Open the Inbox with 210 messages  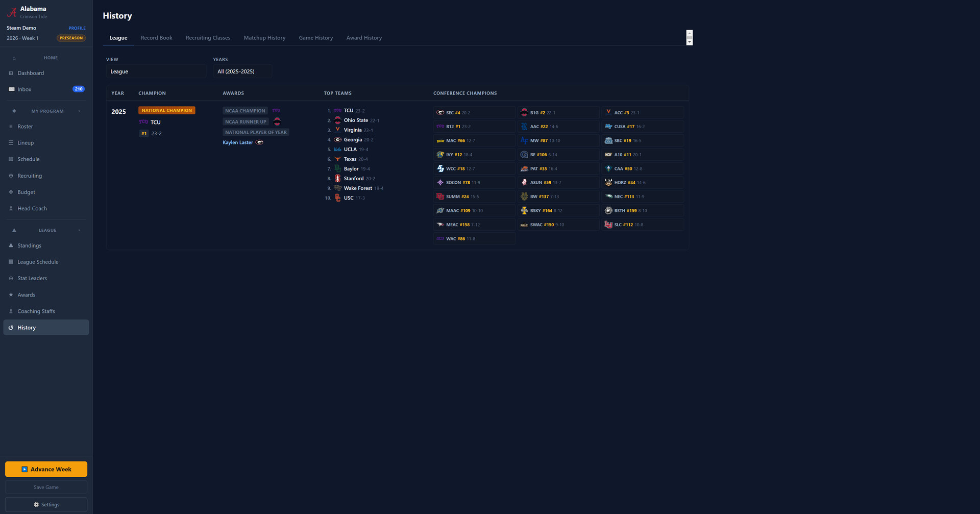coord(24,89)
